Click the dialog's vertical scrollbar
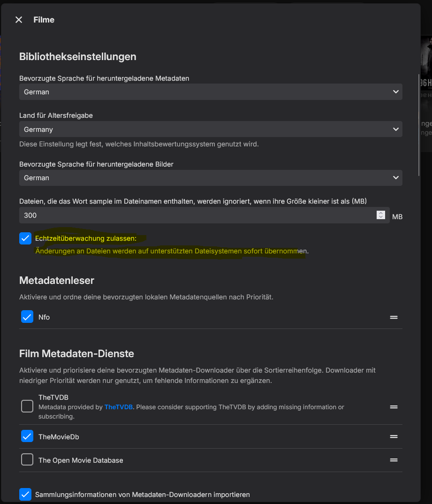This screenshot has height=504, width=432. click(419, 125)
